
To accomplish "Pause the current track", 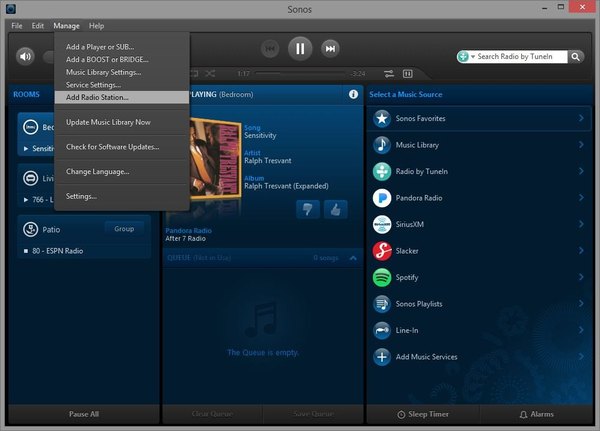I will [300, 49].
